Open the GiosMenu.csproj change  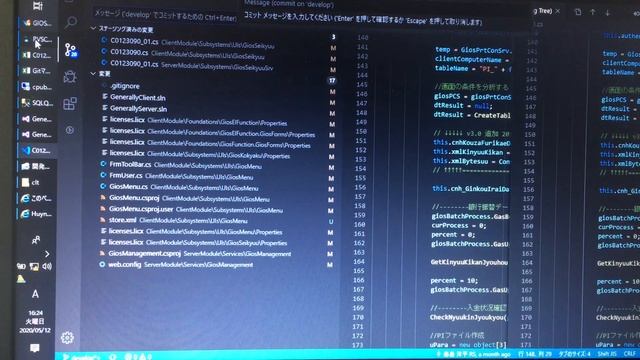pyautogui.click(x=216, y=198)
